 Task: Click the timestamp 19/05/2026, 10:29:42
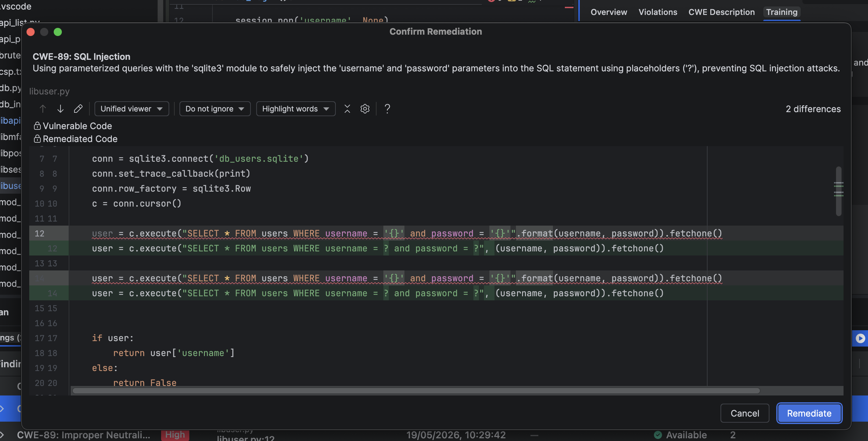(456, 435)
